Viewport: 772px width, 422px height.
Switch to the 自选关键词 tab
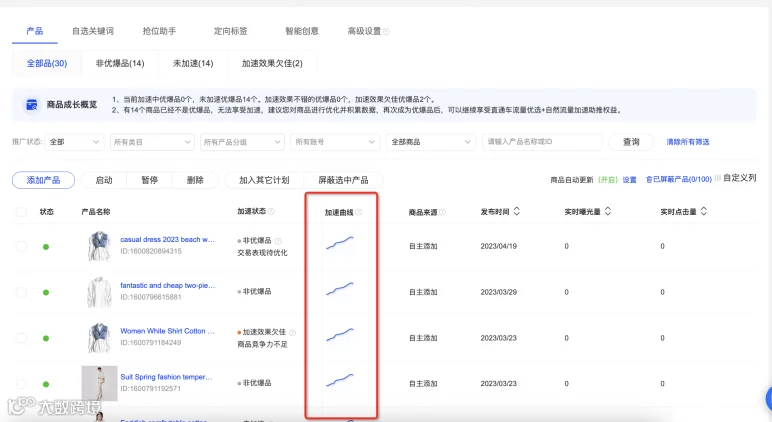(93, 31)
